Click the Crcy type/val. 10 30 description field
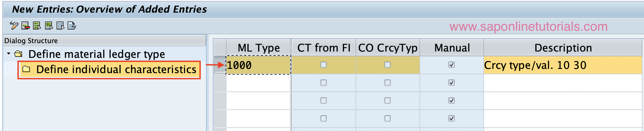This screenshot has width=644, height=131. (563, 65)
